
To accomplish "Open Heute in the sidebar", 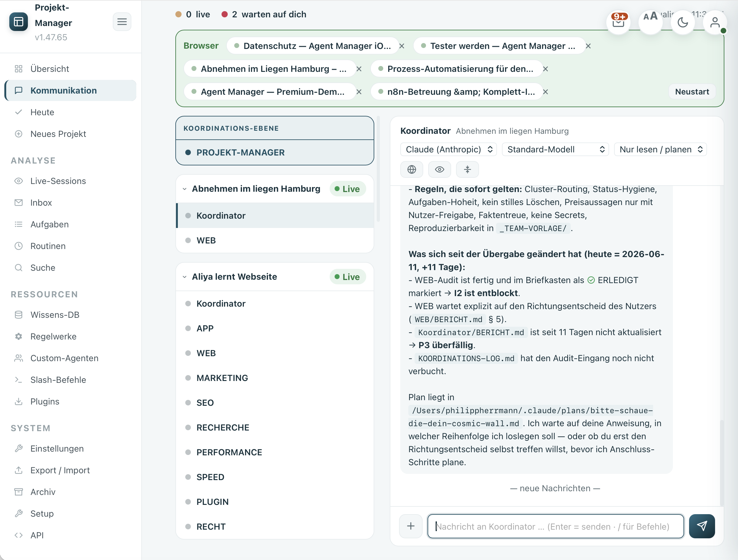I will coord(71,112).
